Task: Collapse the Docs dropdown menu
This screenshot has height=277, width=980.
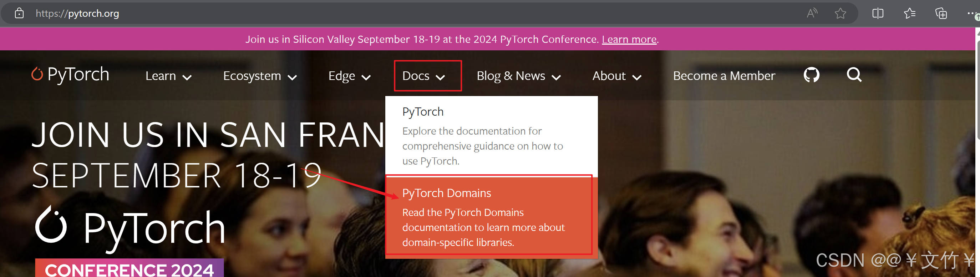Action: point(424,76)
